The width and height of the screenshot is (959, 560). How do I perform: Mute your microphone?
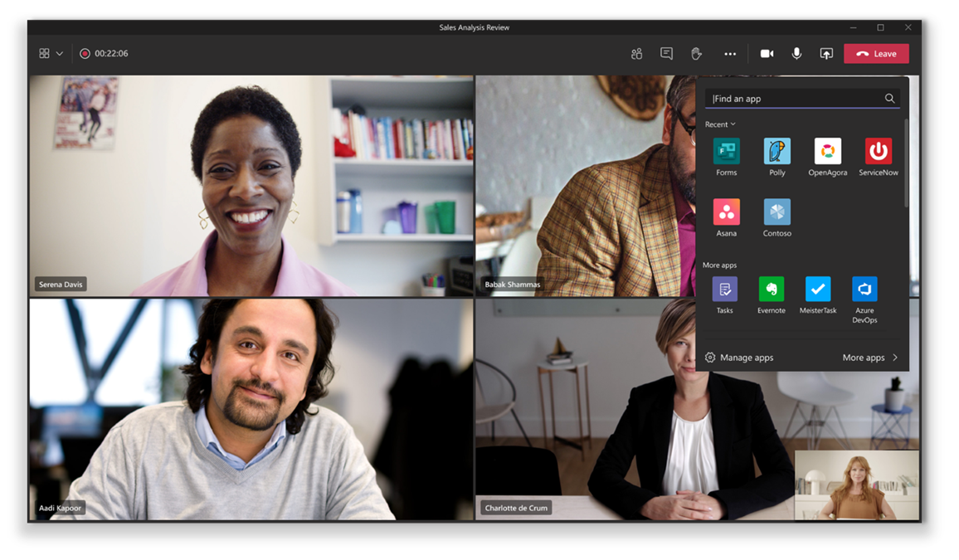coord(796,53)
